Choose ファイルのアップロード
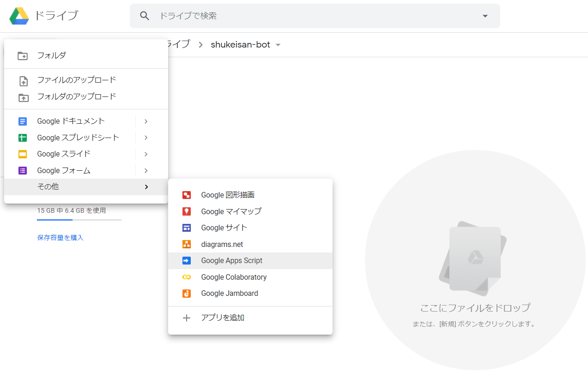The image size is (588, 372). pos(86,80)
